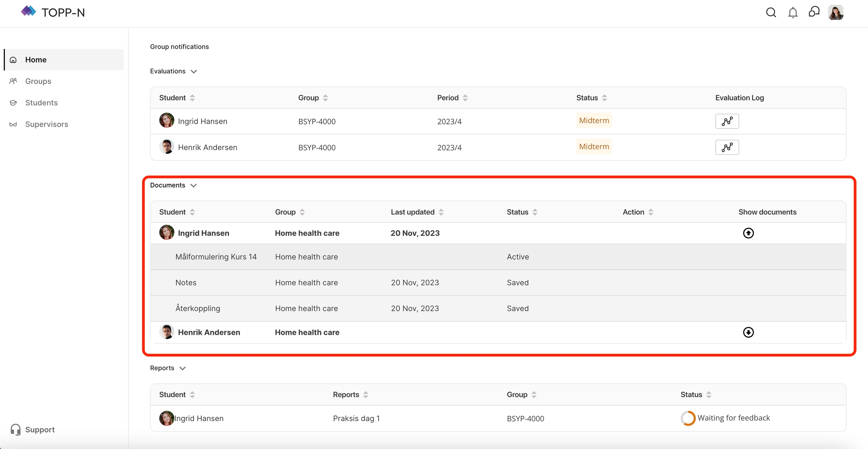Click the search magnifier icon

click(x=771, y=12)
